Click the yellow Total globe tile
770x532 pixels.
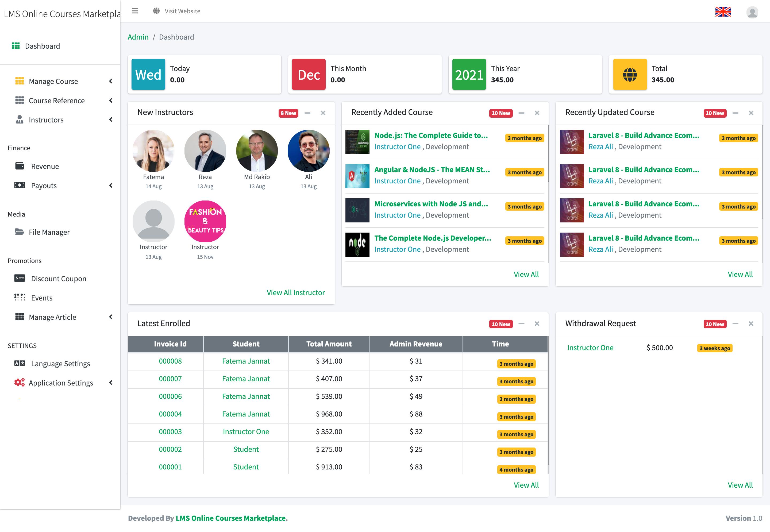click(630, 74)
